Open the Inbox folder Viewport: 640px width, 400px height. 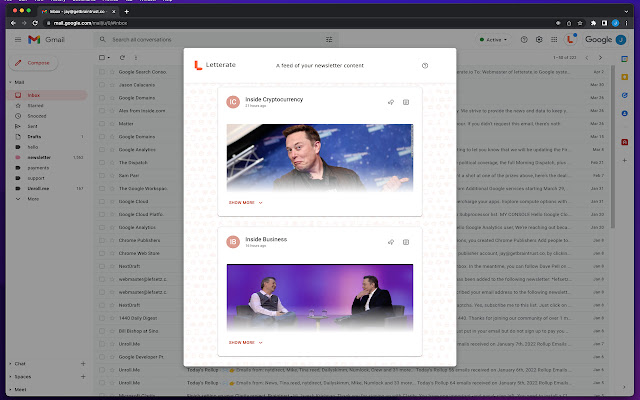click(x=47, y=95)
